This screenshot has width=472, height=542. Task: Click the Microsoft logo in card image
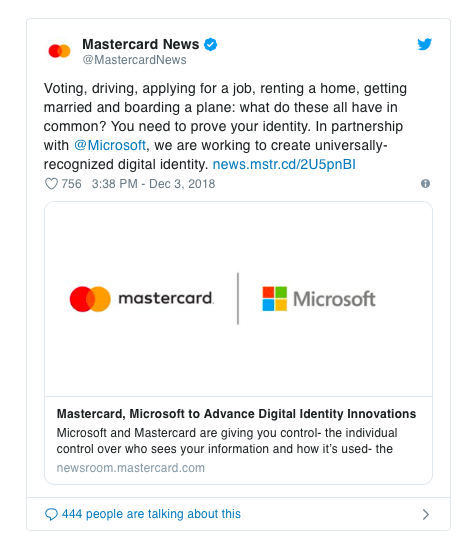(x=319, y=299)
